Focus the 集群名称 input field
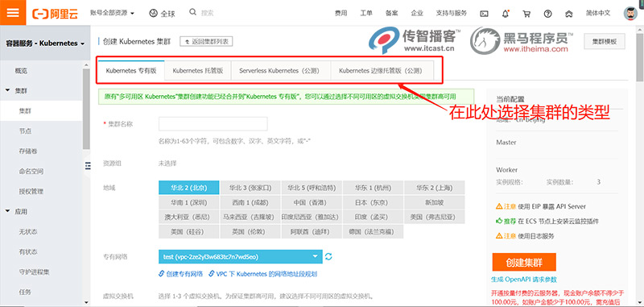The width and height of the screenshot is (644, 307). tap(213, 124)
